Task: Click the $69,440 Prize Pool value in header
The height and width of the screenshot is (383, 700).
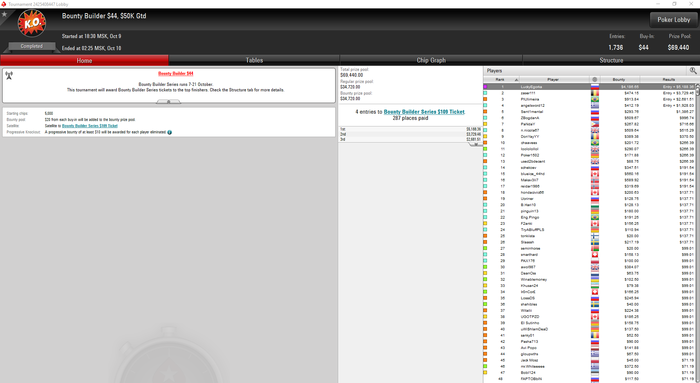Action: pos(679,47)
